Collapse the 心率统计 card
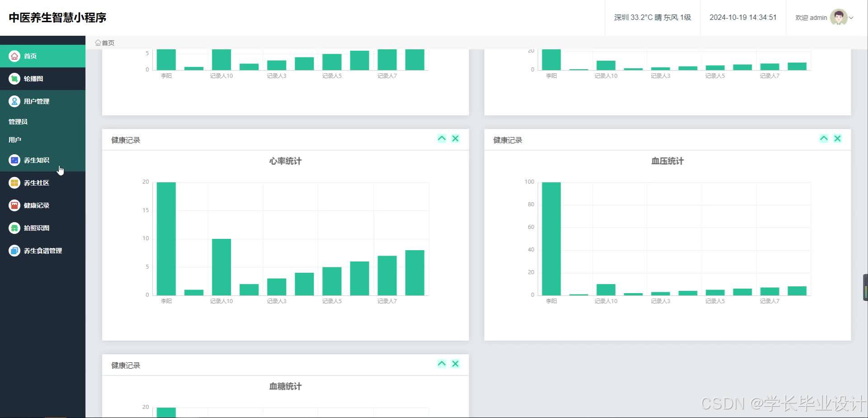 tap(442, 138)
